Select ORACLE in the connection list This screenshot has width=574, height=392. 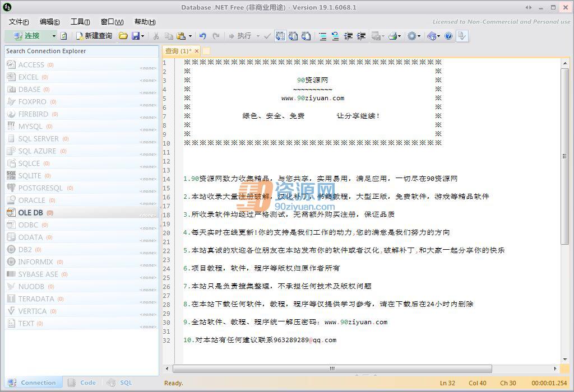82,200
